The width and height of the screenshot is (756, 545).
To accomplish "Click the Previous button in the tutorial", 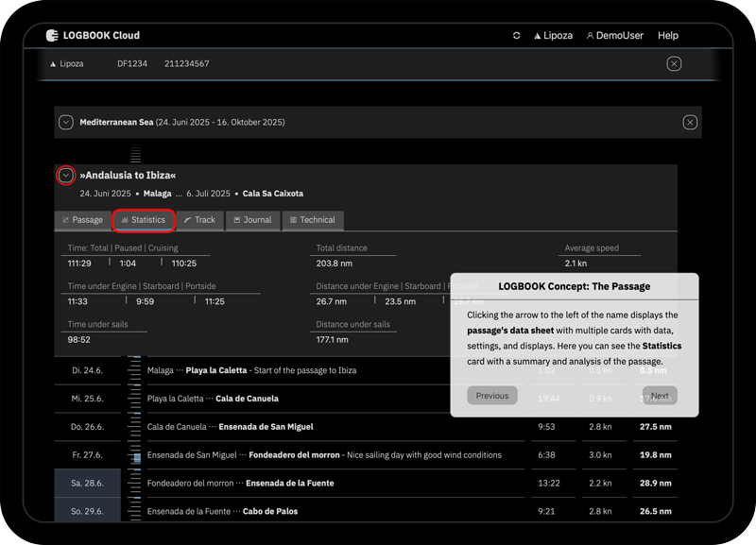I will click(491, 396).
